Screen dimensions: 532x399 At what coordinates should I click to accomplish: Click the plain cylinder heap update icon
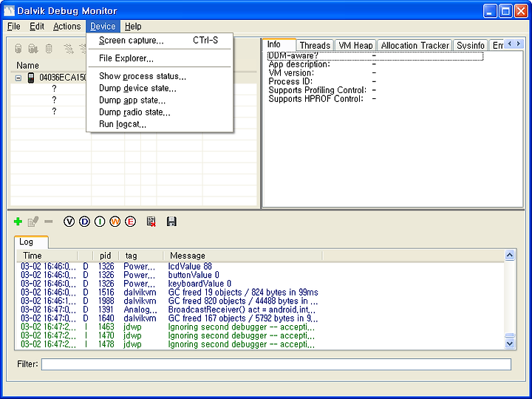point(18,49)
